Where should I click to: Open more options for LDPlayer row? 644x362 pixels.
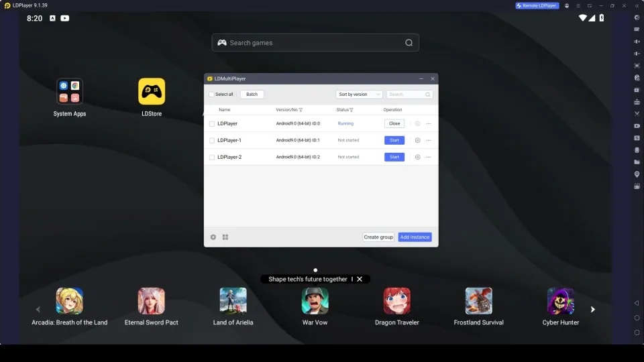point(429,123)
